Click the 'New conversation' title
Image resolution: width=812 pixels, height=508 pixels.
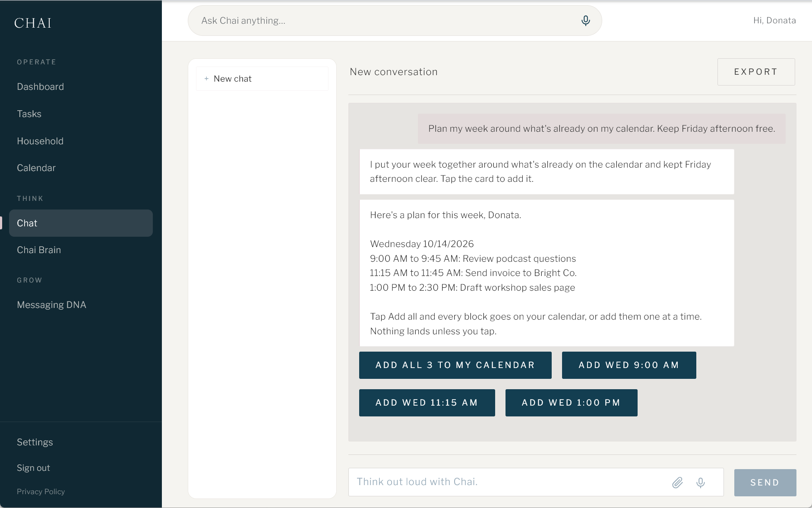pos(394,72)
